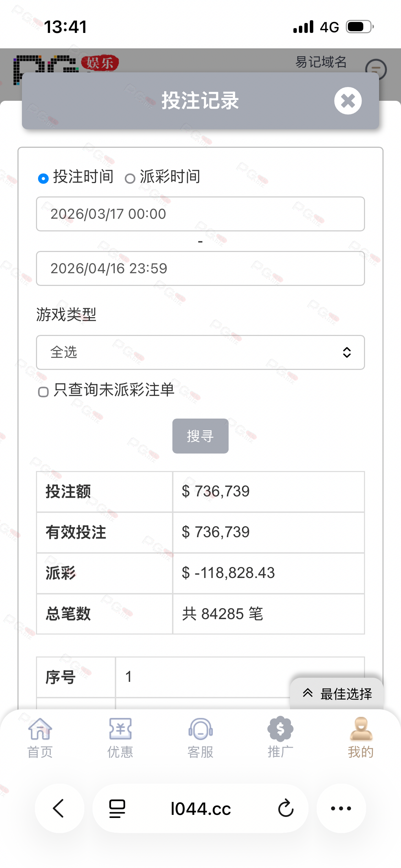Screen dimensions: 401x868
Task: Check the 只查询未派彩注单 checkbox
Action: [43, 392]
